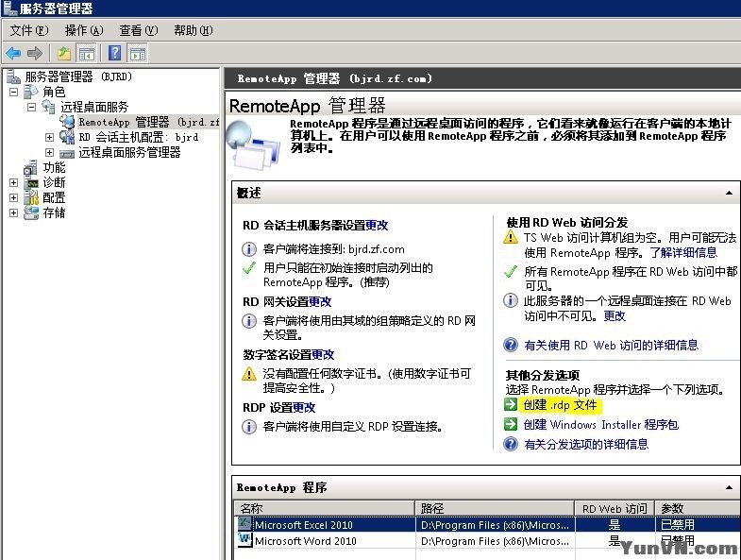Screen dimensions: 741x560
Task: Expand the RD 会话主机配置 tree node
Action: click(49, 137)
